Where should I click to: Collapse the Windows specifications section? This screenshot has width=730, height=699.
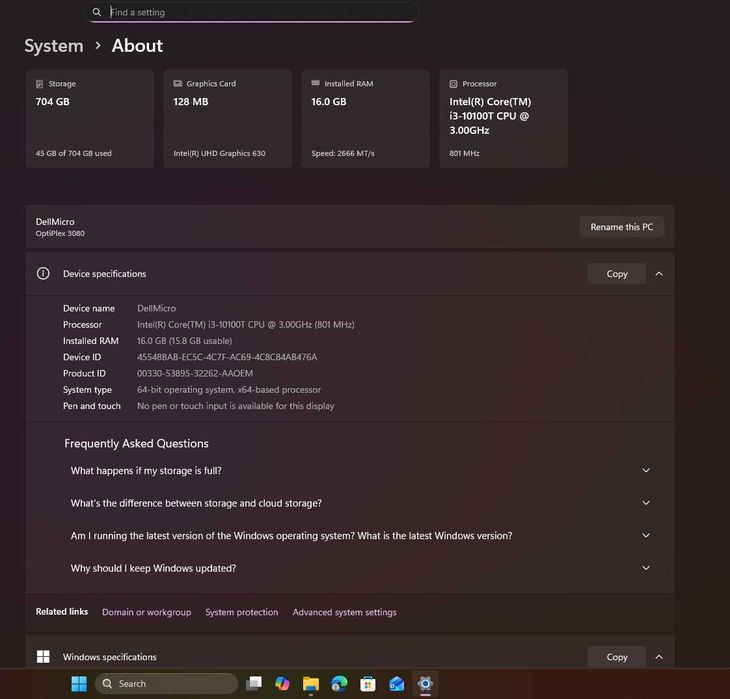click(659, 657)
